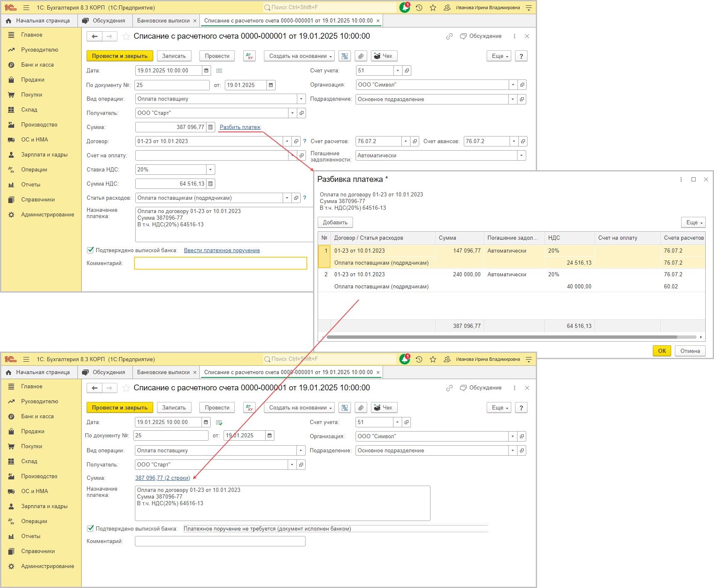Viewport: 714px width, 588px height.
Task: Open calendar for 'от' date in bottom window
Action: point(270,436)
